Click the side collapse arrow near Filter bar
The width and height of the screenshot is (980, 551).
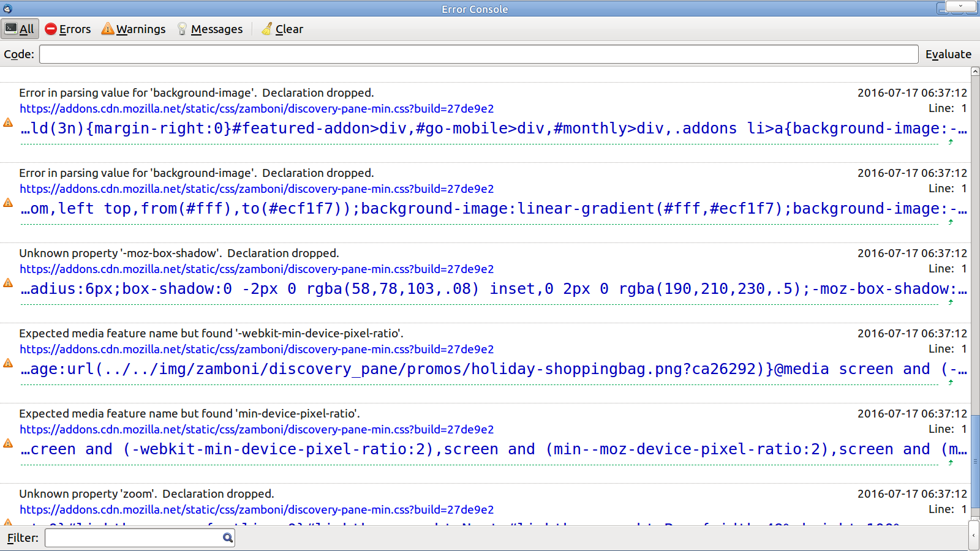(x=974, y=536)
